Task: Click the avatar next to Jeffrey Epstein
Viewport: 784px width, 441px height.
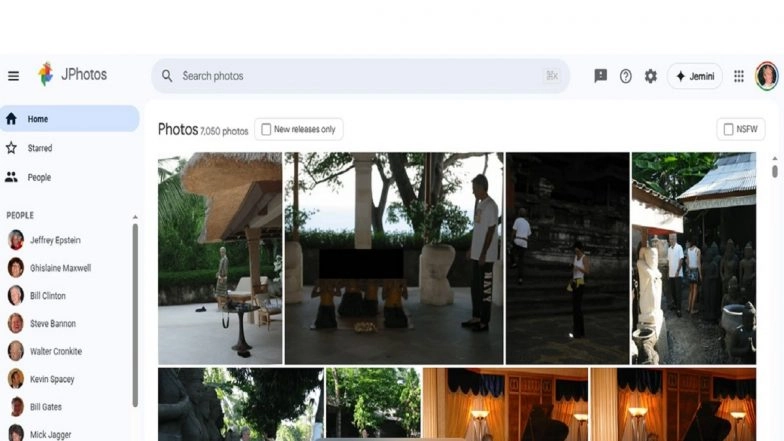Action: [x=16, y=240]
